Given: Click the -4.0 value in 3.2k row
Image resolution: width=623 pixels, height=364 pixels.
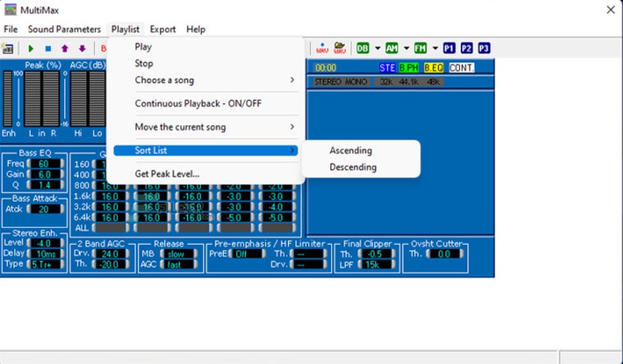Looking at the screenshot, I should [278, 207].
